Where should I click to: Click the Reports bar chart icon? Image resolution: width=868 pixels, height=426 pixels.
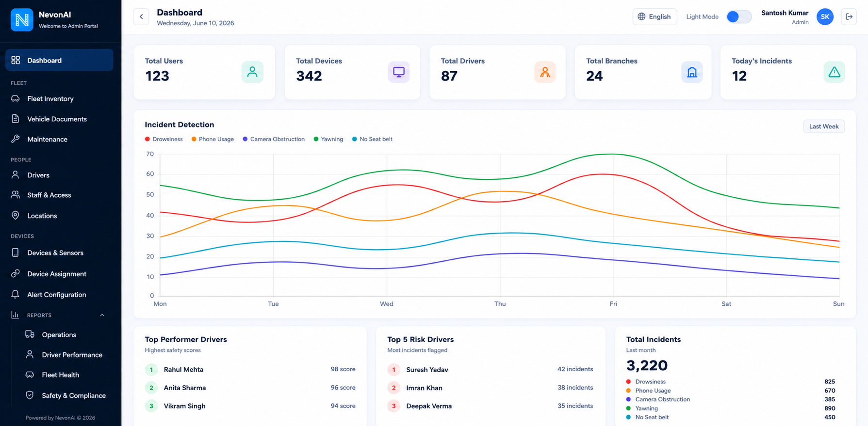pos(15,315)
